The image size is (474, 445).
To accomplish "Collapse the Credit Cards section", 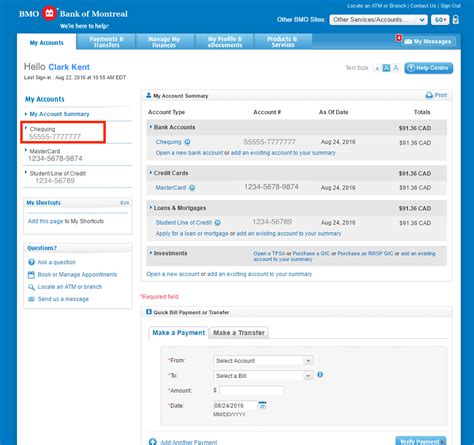I will click(151, 173).
